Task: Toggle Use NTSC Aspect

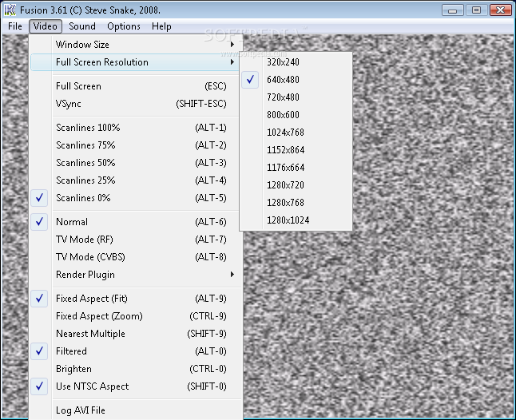Action: click(x=137, y=386)
